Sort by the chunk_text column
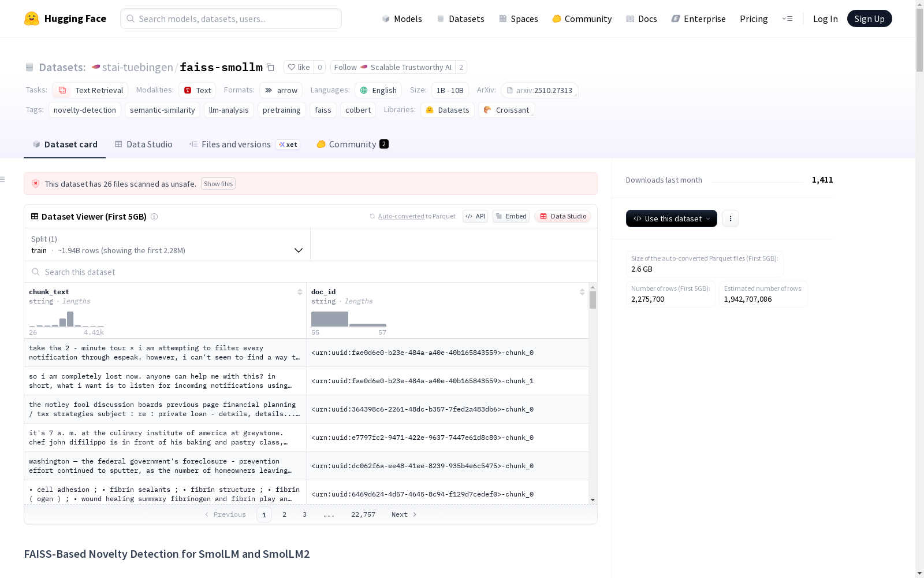Viewport: 924px width, 578px height. [x=300, y=292]
